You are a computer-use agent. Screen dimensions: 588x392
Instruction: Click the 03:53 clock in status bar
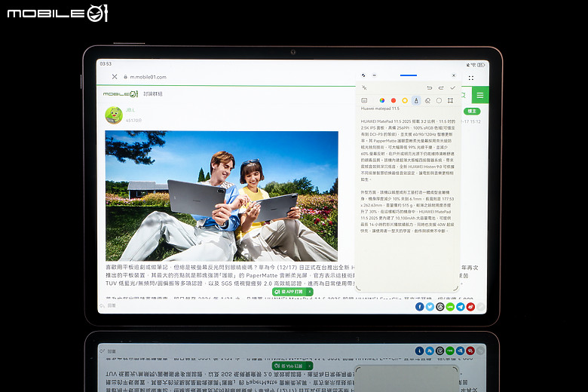click(106, 64)
